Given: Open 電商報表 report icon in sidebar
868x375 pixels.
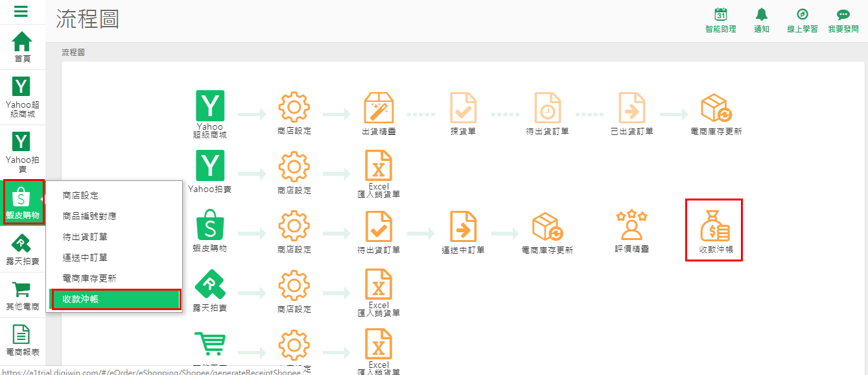Looking at the screenshot, I should [x=22, y=341].
